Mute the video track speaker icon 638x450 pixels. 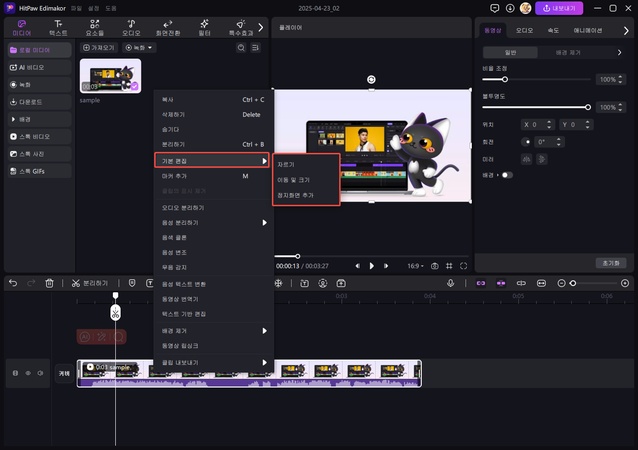click(40, 373)
